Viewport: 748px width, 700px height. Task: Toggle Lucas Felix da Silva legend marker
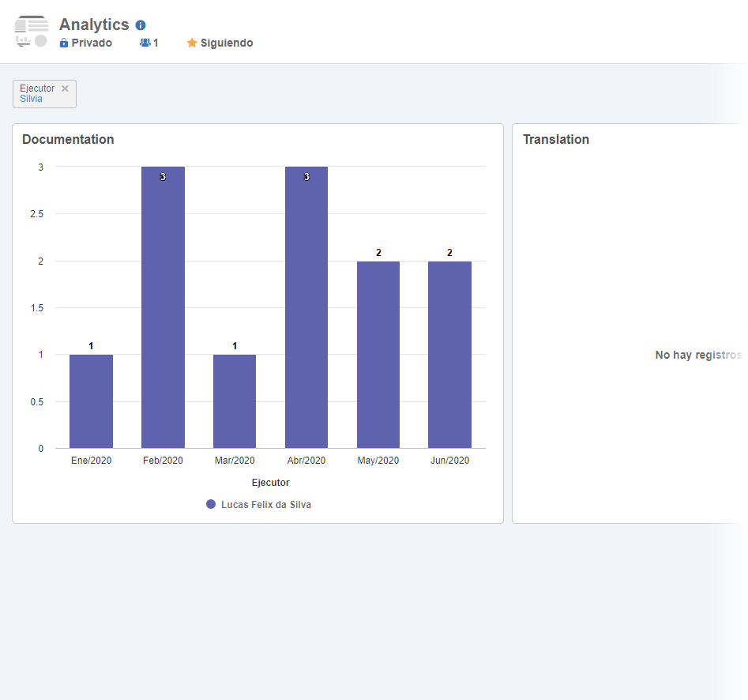coord(211,504)
